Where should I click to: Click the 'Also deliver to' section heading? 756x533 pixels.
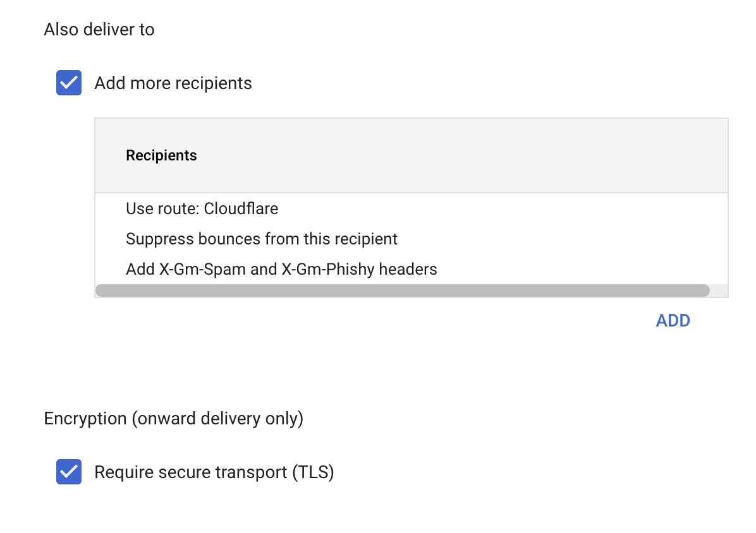coord(99,30)
